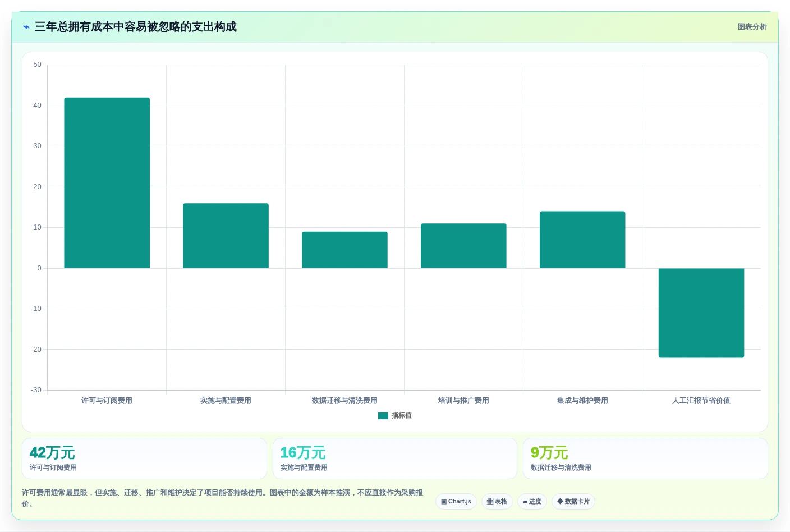Select the Chart.js tag chip
Screen dimensions: 790x532
click(x=456, y=501)
